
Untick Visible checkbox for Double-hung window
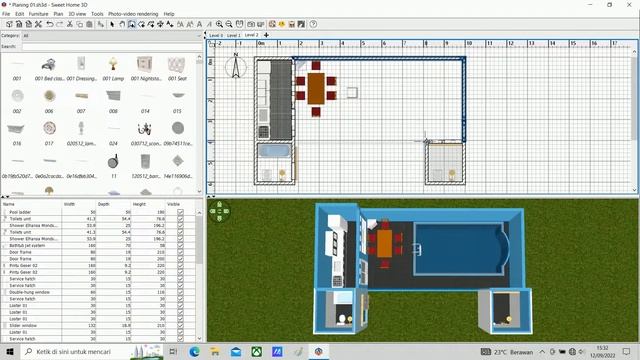[x=180, y=292]
